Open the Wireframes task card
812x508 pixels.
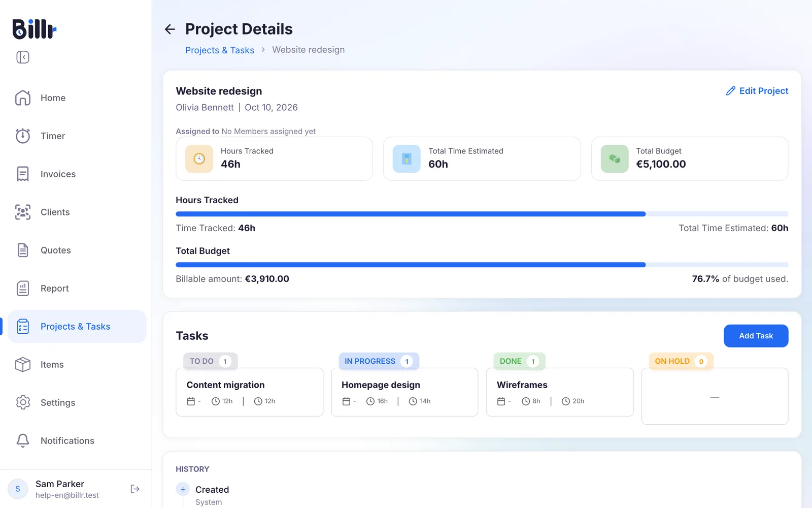pyautogui.click(x=560, y=392)
